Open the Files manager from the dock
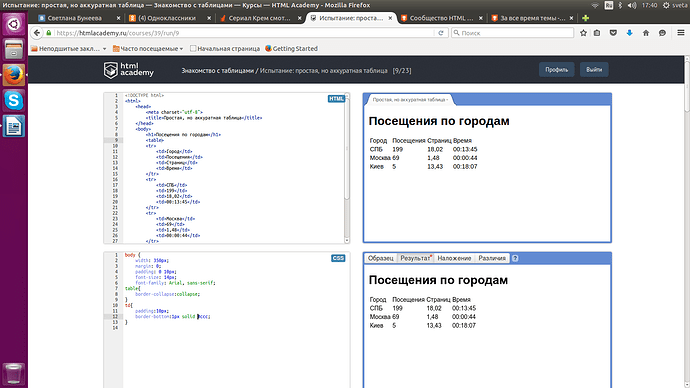 click(x=14, y=49)
